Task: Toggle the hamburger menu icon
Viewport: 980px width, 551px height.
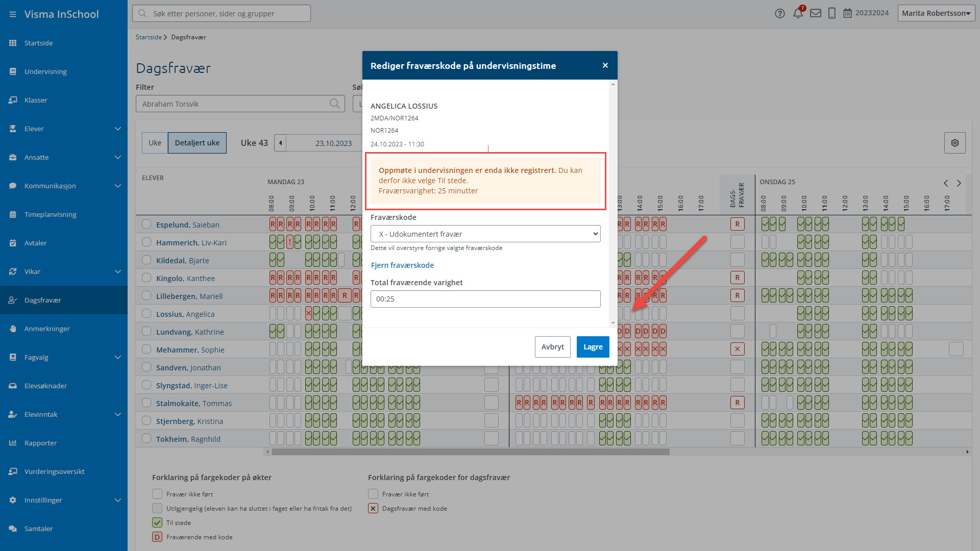Action: click(13, 14)
